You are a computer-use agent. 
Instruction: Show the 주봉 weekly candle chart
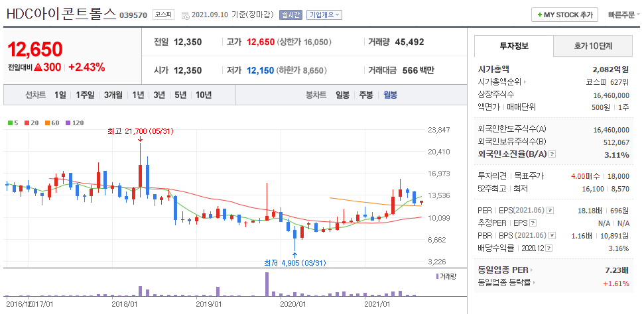366,95
